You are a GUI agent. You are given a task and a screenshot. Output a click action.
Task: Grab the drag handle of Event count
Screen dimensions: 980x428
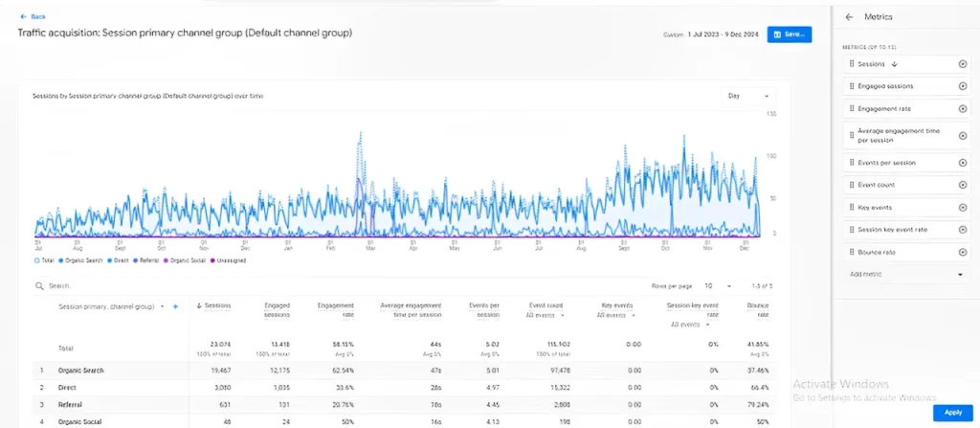(850, 184)
